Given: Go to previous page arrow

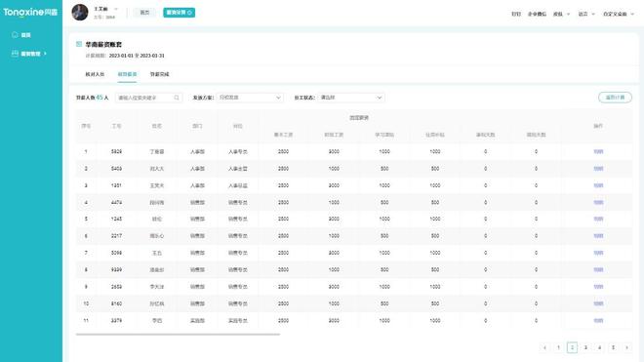Looking at the screenshot, I should click(x=544, y=347).
